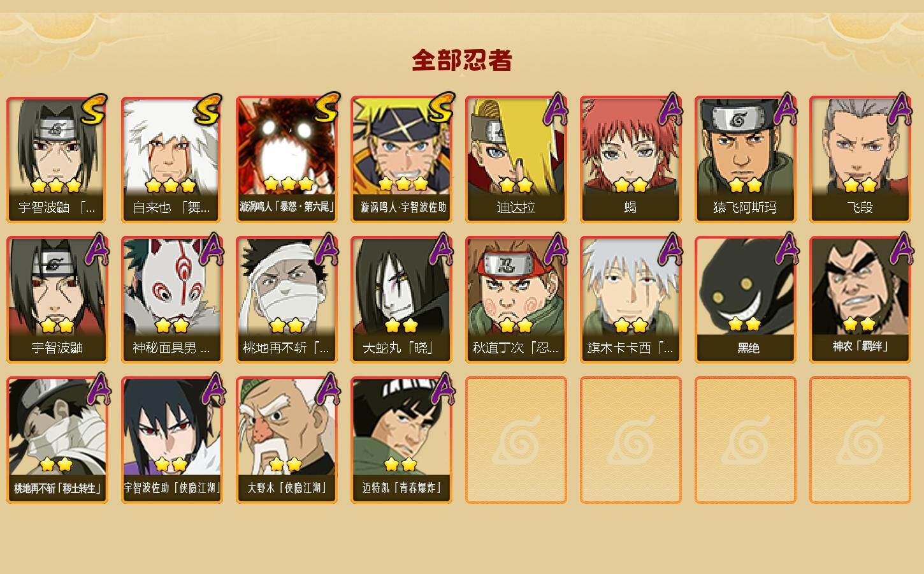Select 迈特凯「青春爆炸」 ninja card
The width and height of the screenshot is (924, 574).
401,440
